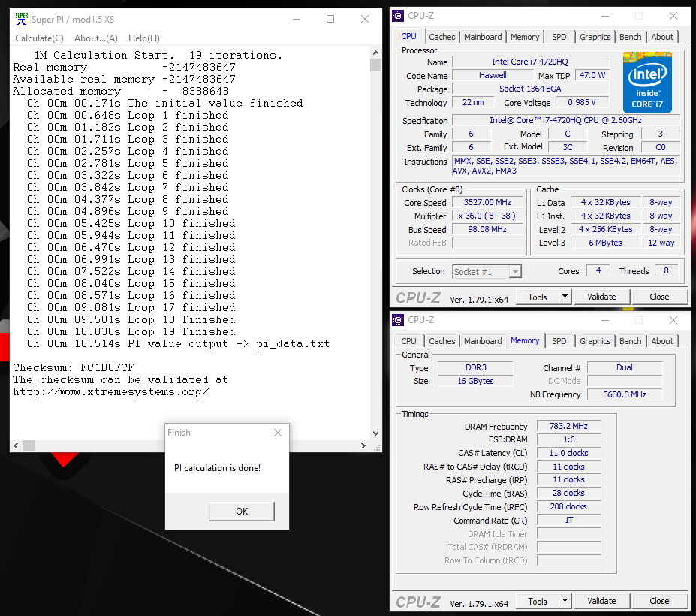
Task: Click the CPU-Z chip icon in upper window title bar
Action: coord(398,16)
